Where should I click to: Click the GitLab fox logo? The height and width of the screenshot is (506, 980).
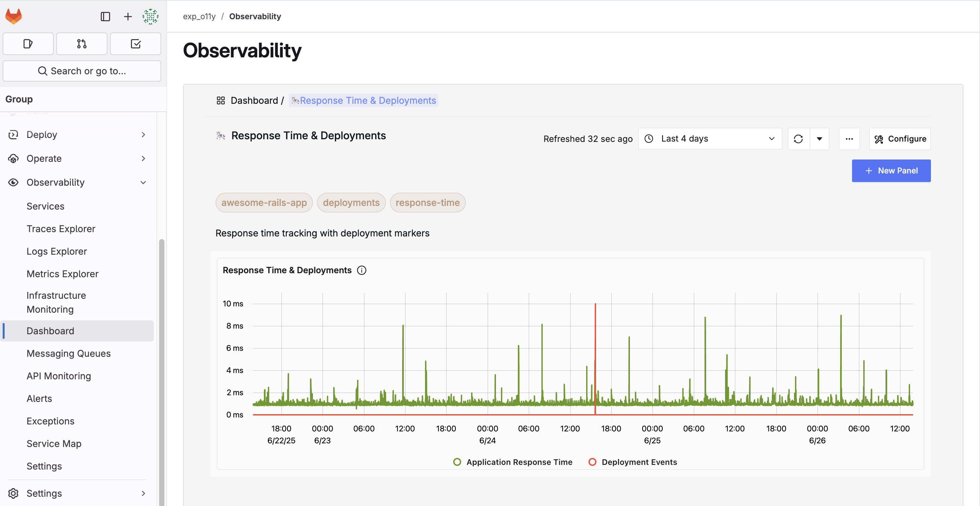click(13, 16)
